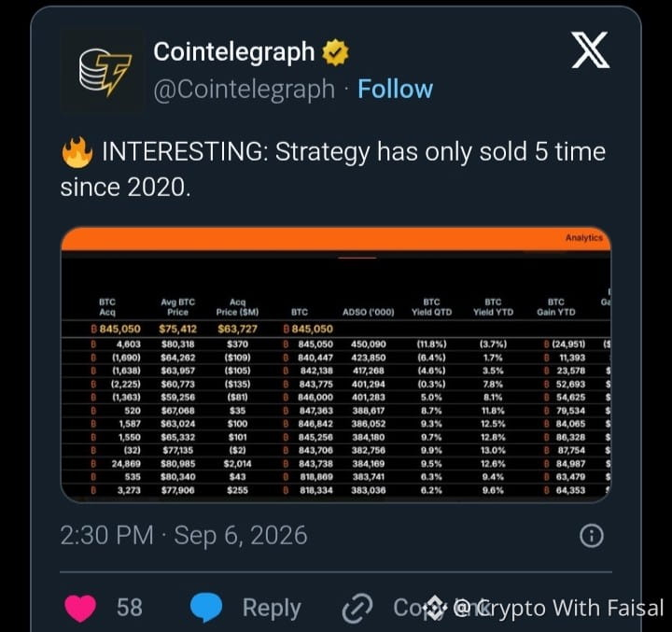Click the gold verified badge
Screen dimensions: 672x632
pyautogui.click(x=335, y=52)
